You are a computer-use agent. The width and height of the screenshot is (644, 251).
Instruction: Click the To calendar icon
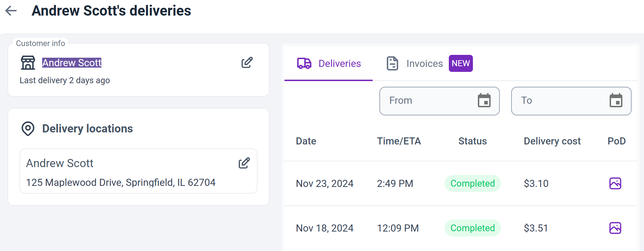(616, 101)
